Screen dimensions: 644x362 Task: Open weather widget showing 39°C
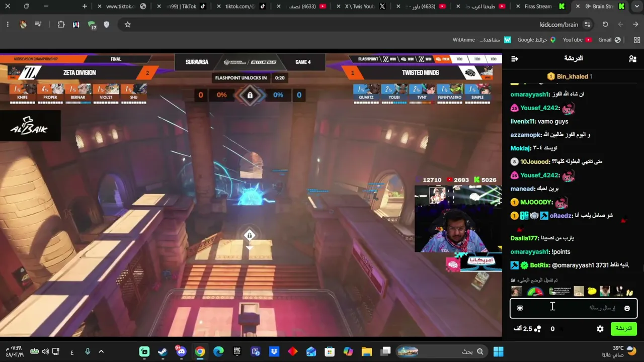pyautogui.click(x=625, y=351)
